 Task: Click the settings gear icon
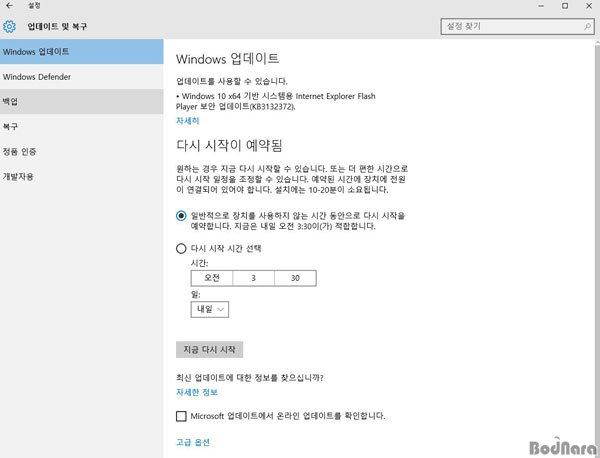click(9, 26)
